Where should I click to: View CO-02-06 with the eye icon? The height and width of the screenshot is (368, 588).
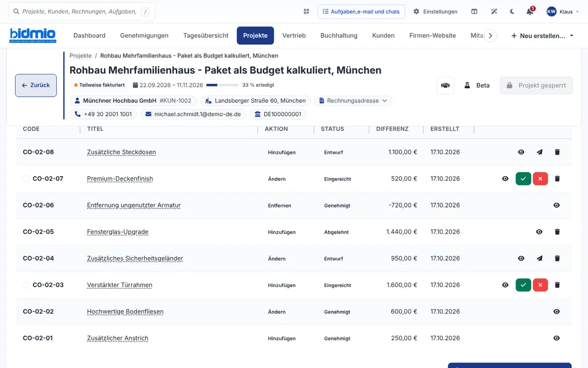557,206
